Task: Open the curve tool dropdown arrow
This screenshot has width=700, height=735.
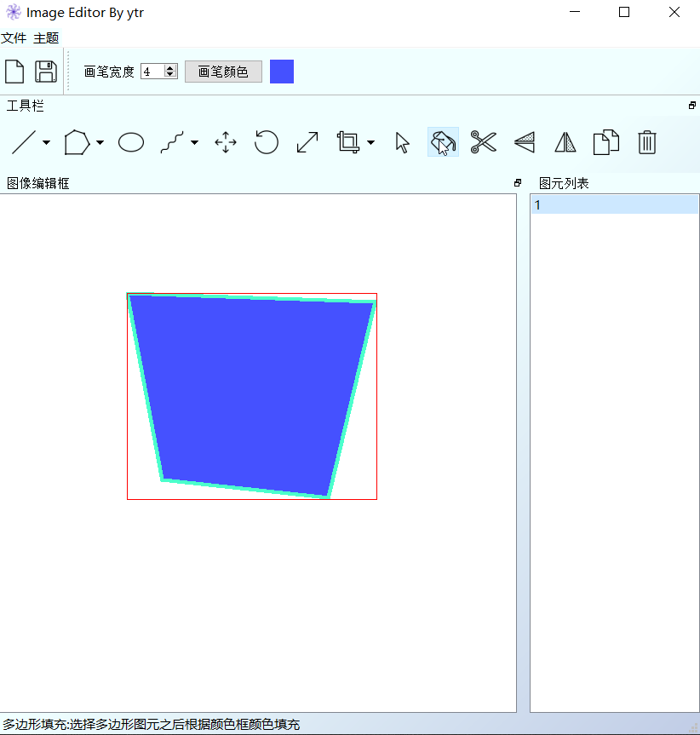Action: click(194, 142)
